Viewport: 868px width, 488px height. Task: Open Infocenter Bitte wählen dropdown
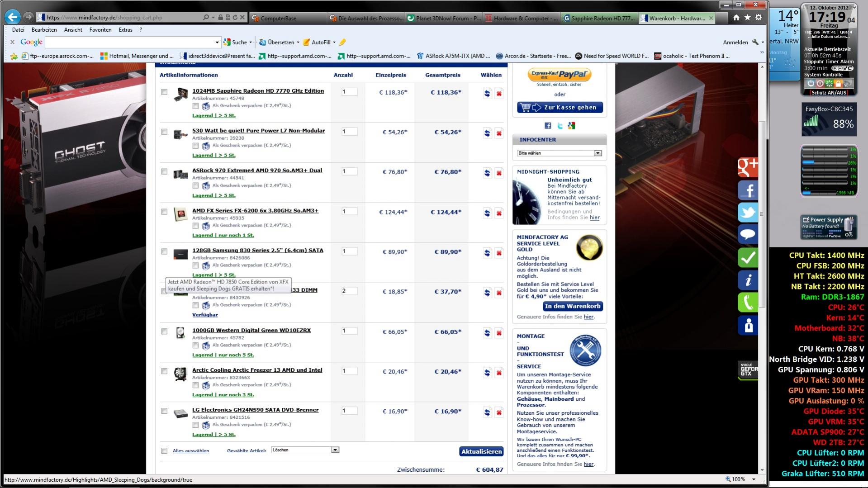point(560,153)
